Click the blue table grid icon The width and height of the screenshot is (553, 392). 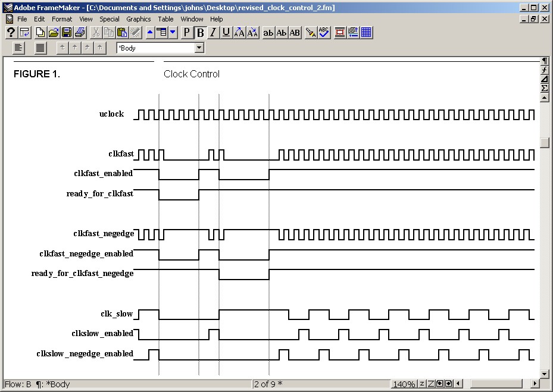pos(366,33)
